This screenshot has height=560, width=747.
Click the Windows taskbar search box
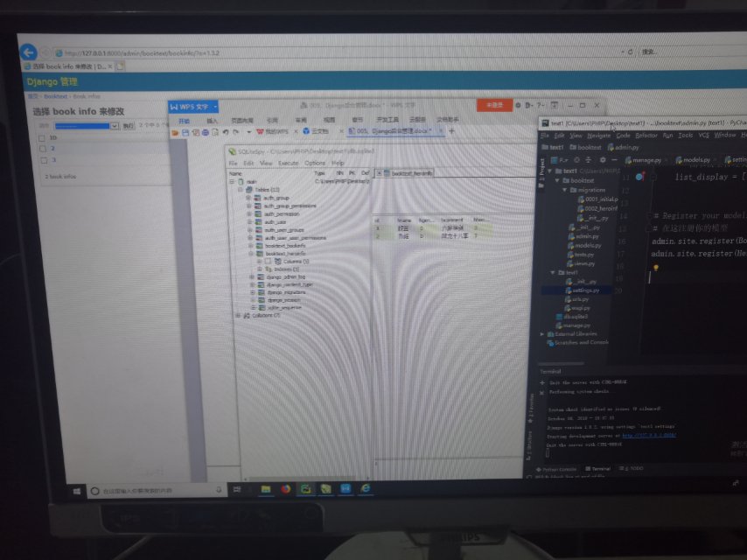point(156,490)
